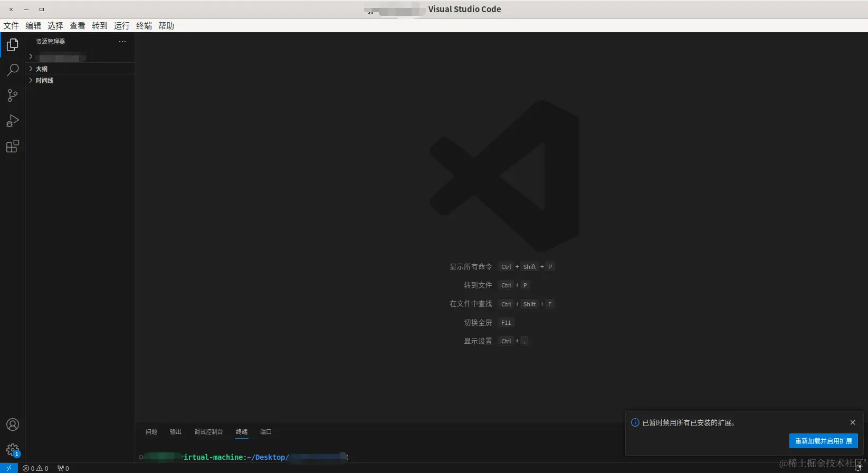Minimize the Visual Studio Code window

pyautogui.click(x=26, y=9)
